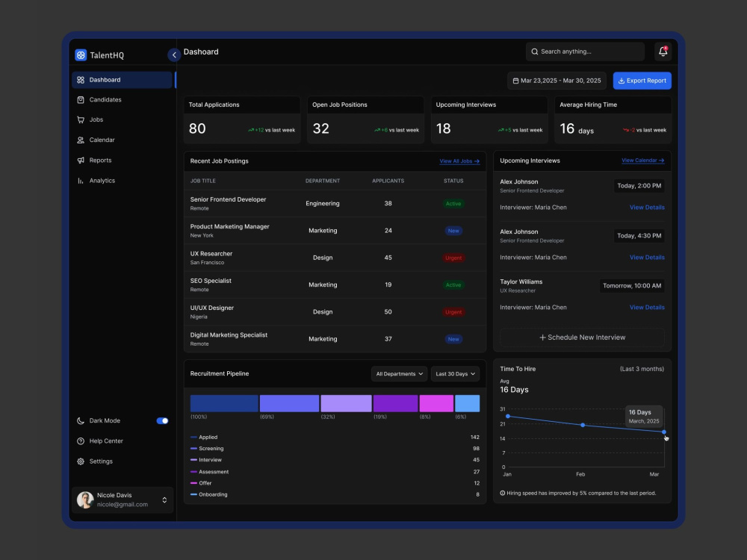Open the Last 30 Days dropdown
The height and width of the screenshot is (560, 747).
pyautogui.click(x=456, y=374)
